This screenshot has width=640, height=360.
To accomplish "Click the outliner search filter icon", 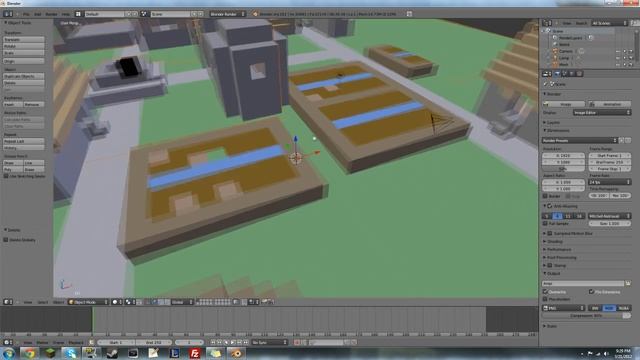I will pyautogui.click(x=635, y=23).
